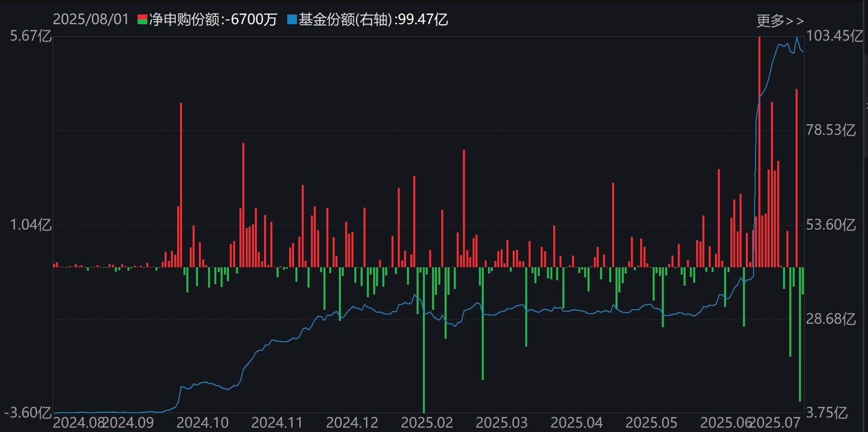The image size is (868, 432).
Task: Select the 2025.05 x-axis date marker
Action: (651, 423)
